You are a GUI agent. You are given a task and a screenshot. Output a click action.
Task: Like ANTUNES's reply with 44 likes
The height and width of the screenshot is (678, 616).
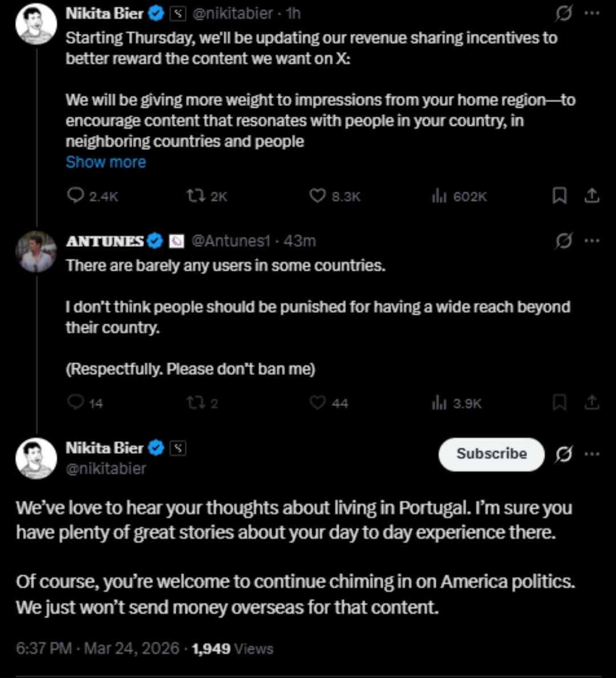pyautogui.click(x=317, y=403)
